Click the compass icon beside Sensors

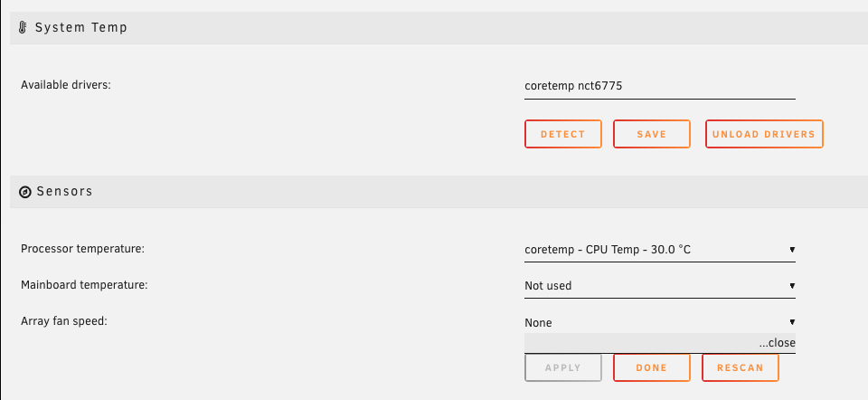25,192
